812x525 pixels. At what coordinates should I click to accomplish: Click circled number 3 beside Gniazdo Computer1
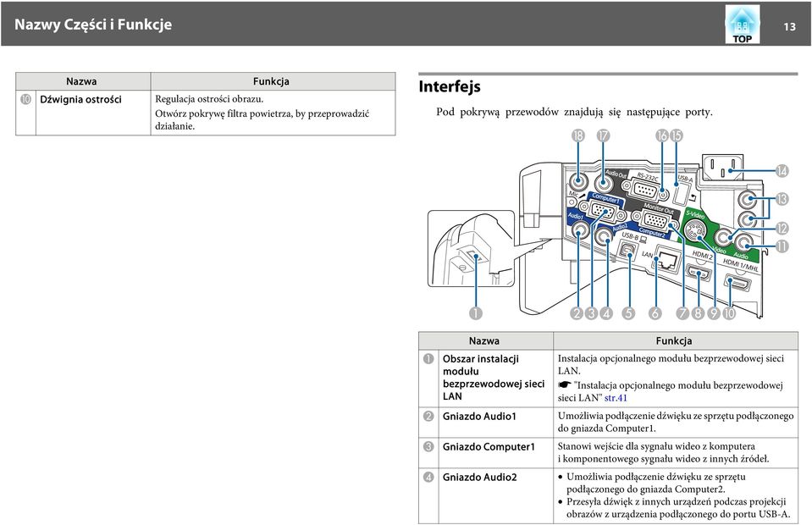click(x=428, y=446)
